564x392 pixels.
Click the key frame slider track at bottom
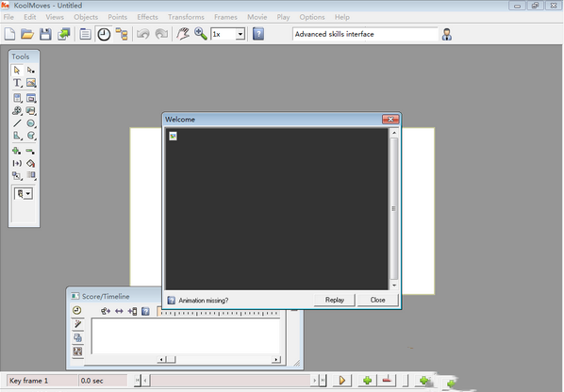(230, 380)
